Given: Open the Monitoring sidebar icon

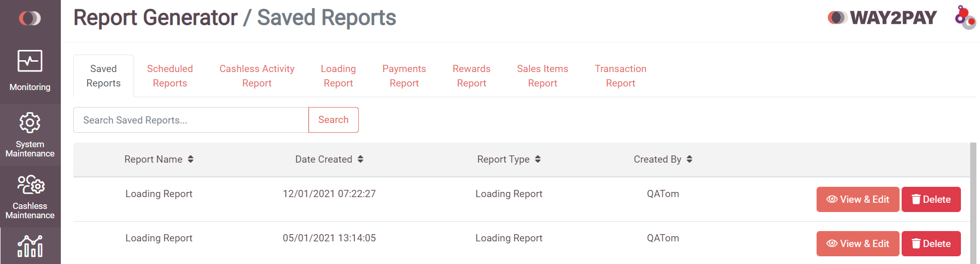Looking at the screenshot, I should coord(30,61).
